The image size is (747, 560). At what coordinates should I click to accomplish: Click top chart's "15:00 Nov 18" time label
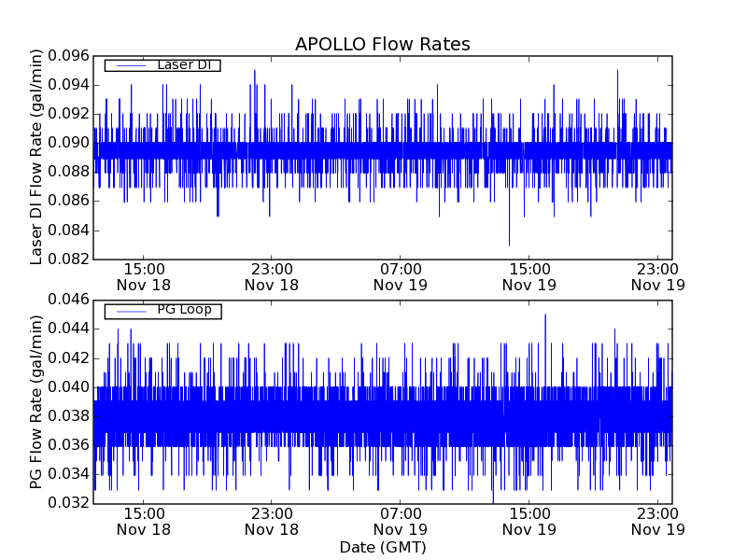coord(143,276)
